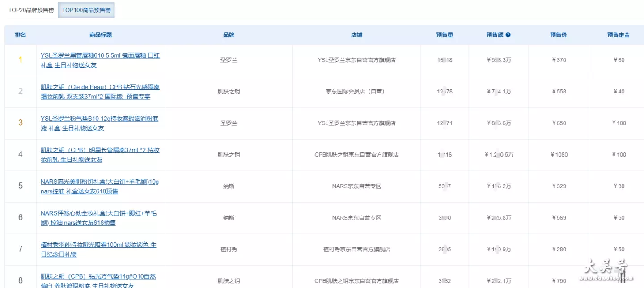Click the 预售价 column header

click(x=559, y=35)
